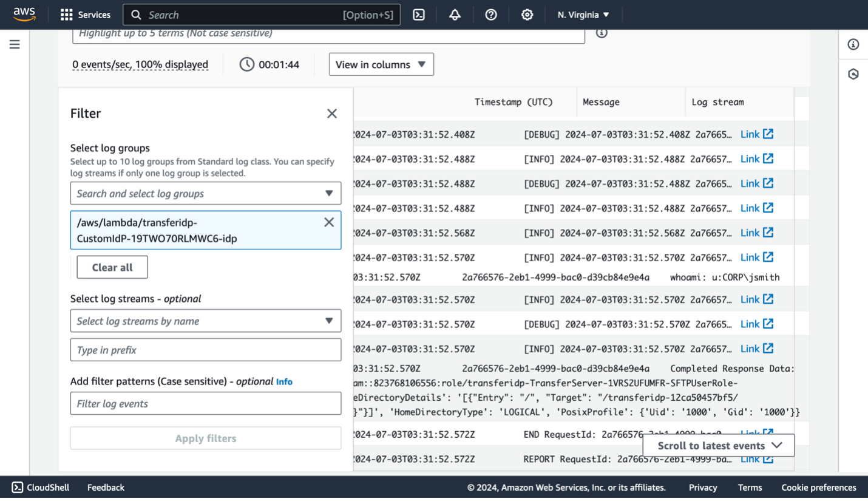Click the magnifying glass in the AWS search bar
The height and width of the screenshot is (501, 868).
[x=135, y=15]
